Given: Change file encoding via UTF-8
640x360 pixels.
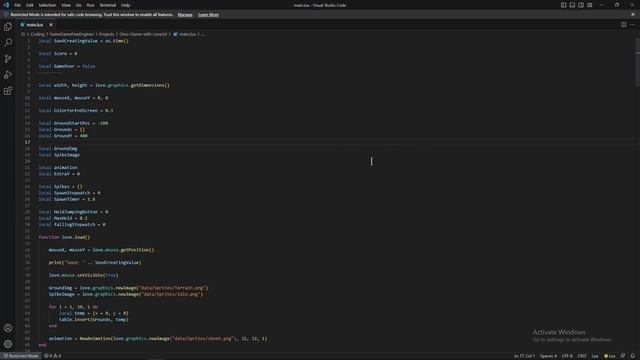Looking at the screenshot, I should (x=567, y=356).
